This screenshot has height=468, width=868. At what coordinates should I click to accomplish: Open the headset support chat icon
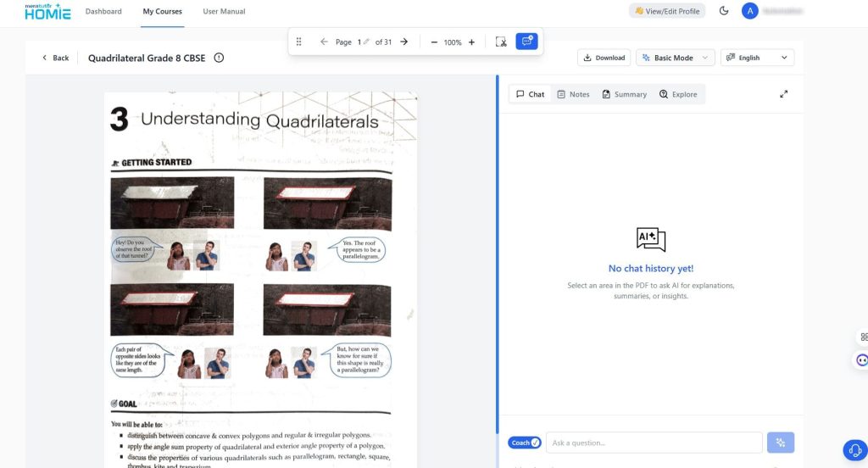[854, 449]
